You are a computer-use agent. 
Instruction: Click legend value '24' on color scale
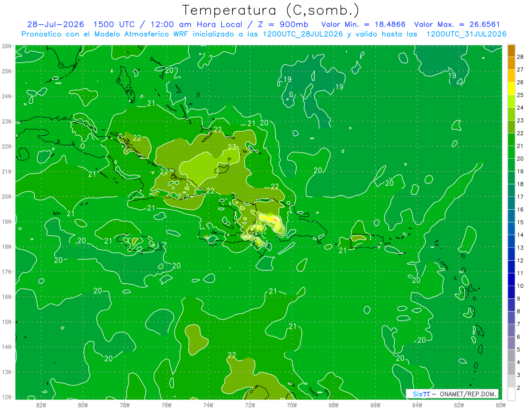(520, 108)
